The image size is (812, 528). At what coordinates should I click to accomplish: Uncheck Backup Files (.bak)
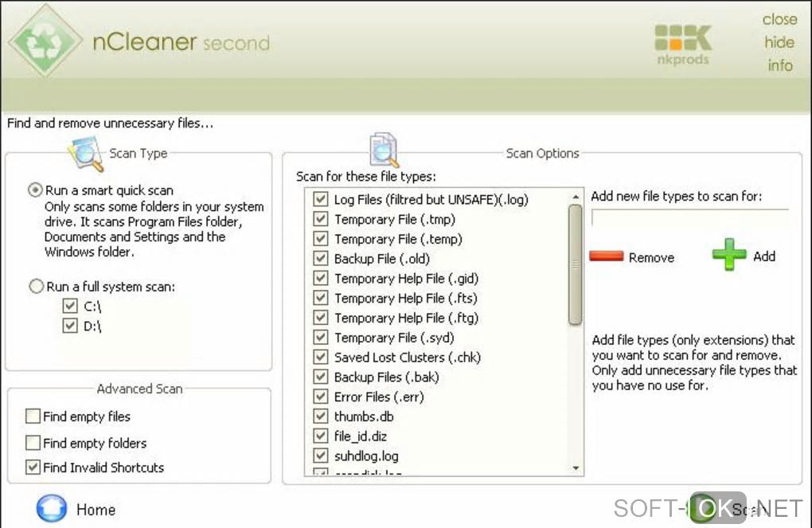[x=321, y=376]
